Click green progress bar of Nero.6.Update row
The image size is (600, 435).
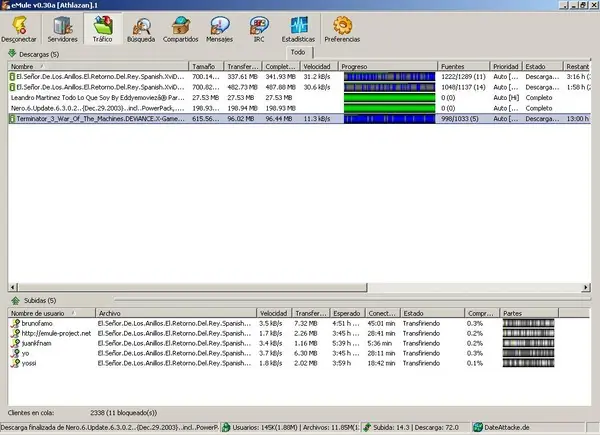[x=389, y=108]
